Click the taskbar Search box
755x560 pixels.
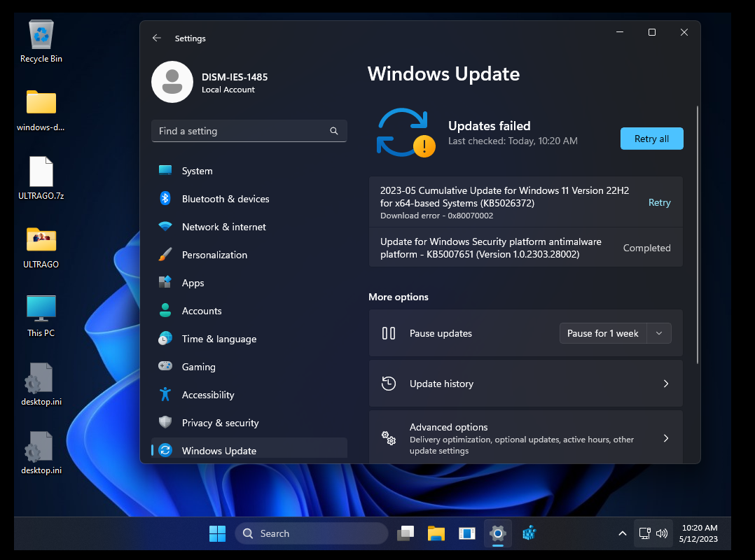(x=312, y=533)
